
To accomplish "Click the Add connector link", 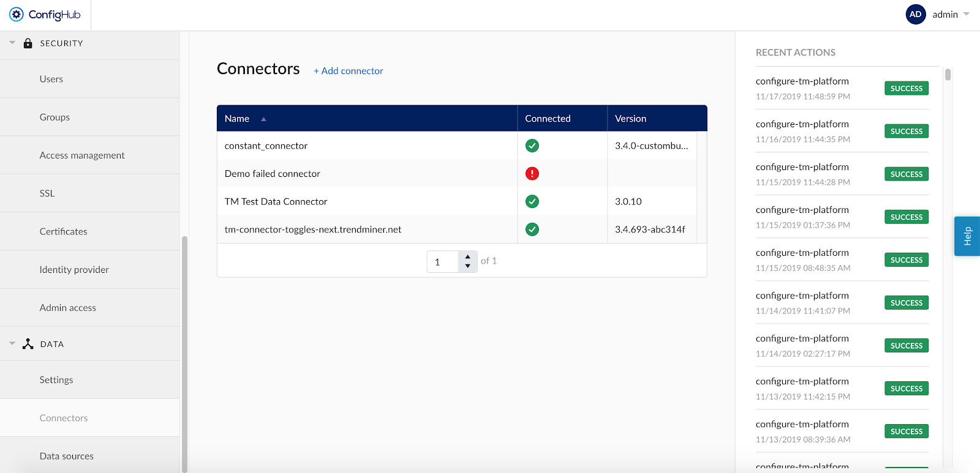I will pyautogui.click(x=349, y=71).
